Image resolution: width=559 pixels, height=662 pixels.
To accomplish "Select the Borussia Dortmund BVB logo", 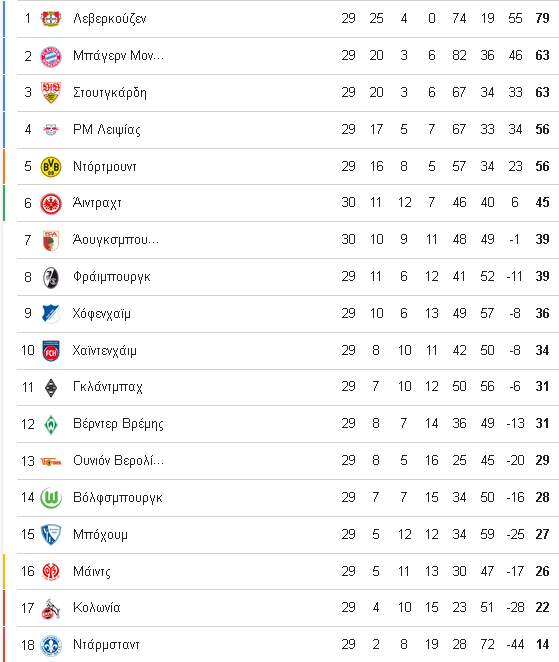I will 51,167.
